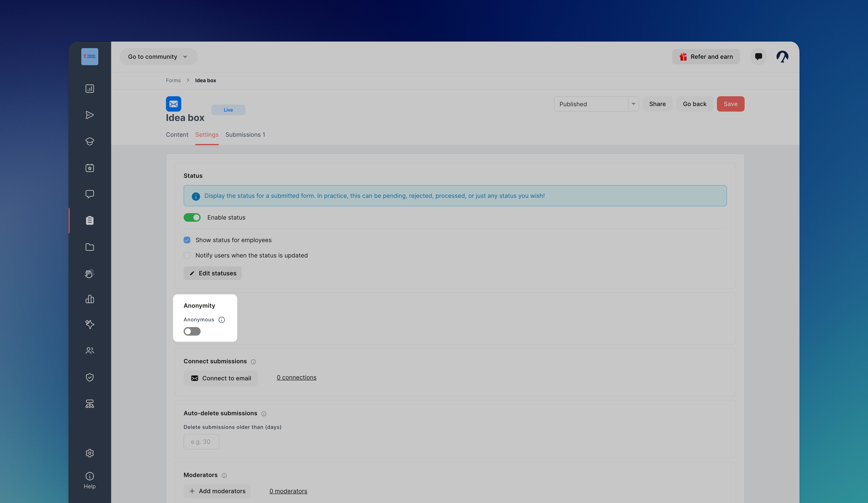Turn on the Anonymous toggle

coord(192,331)
